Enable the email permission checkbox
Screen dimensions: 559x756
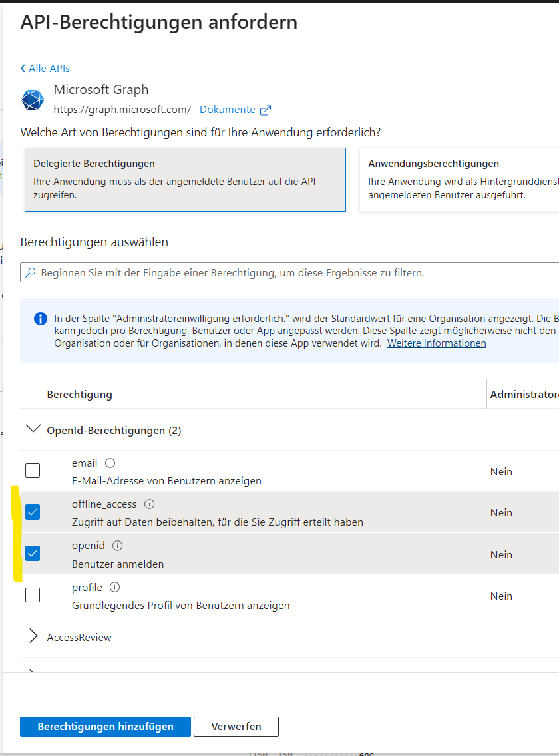tap(33, 471)
